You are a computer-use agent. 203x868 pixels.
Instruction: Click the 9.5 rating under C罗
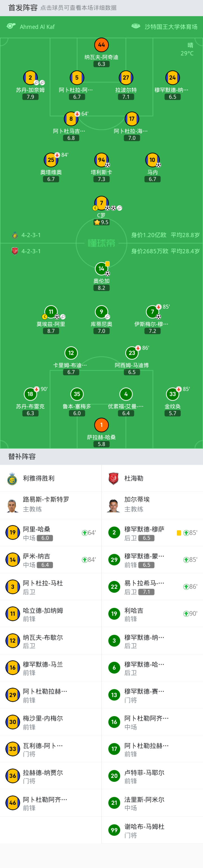pyautogui.click(x=101, y=222)
